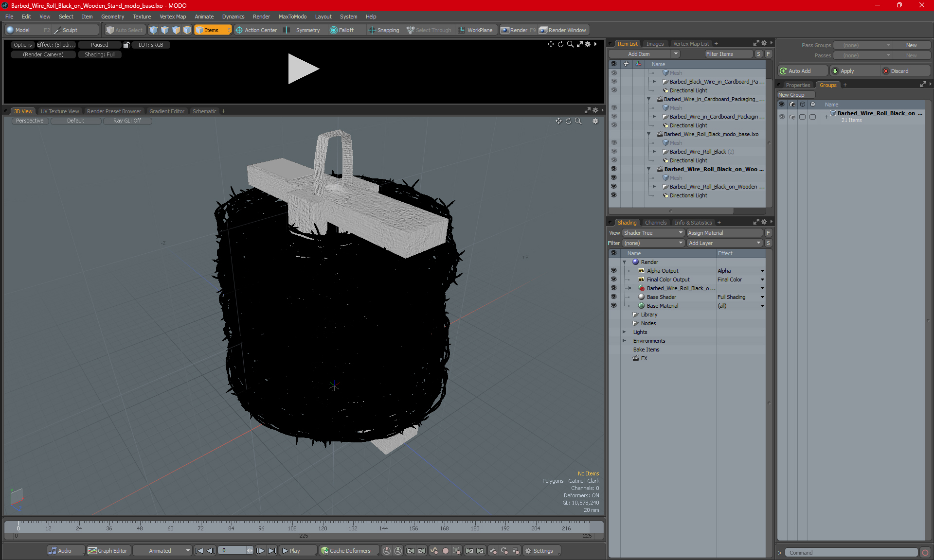This screenshot has width=934, height=560.
Task: Open the Shader Tree view dropdown
Action: 653,233
